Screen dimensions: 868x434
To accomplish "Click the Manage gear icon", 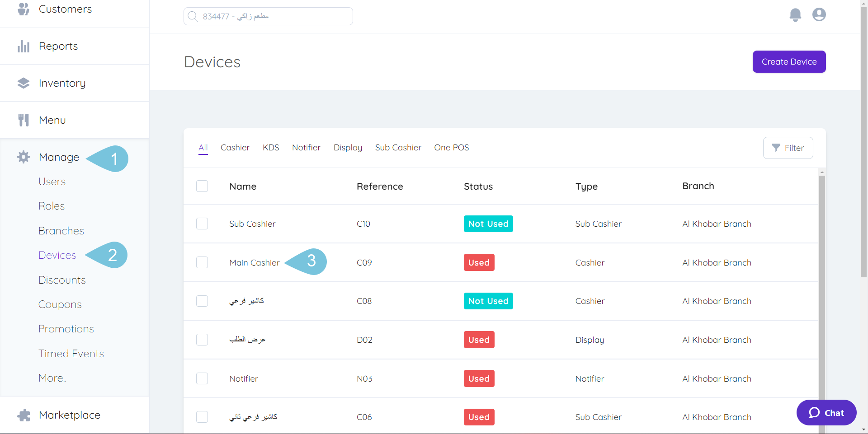I will pos(23,157).
